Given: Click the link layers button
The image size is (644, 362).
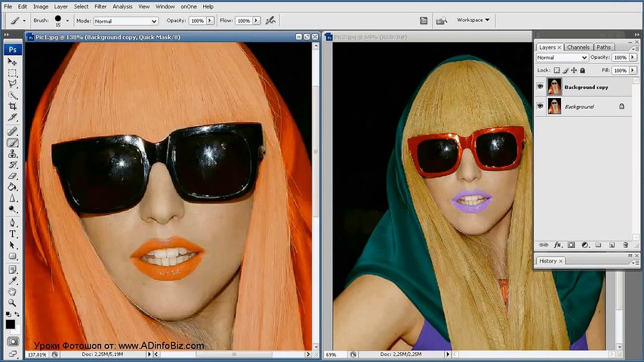Looking at the screenshot, I should [544, 245].
